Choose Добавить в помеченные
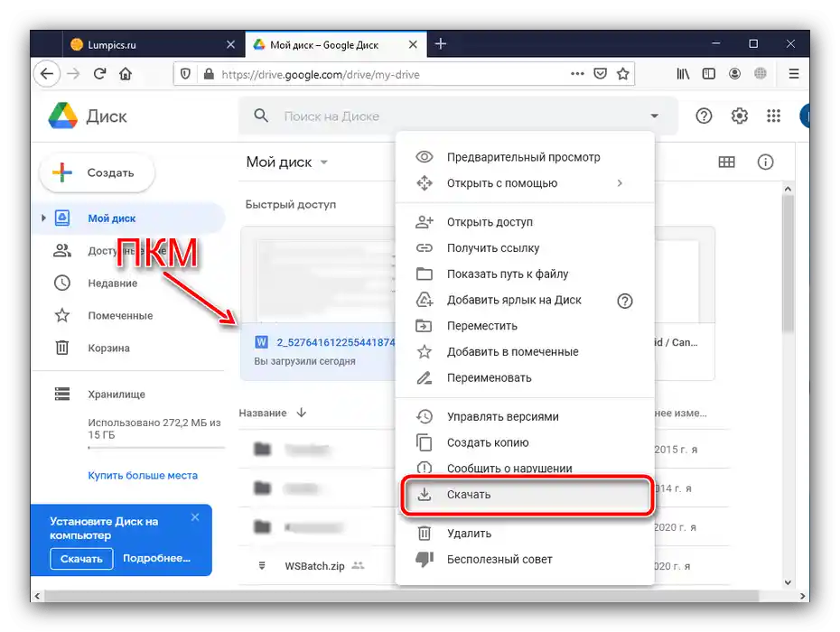The width and height of the screenshot is (840, 632). click(x=525, y=352)
